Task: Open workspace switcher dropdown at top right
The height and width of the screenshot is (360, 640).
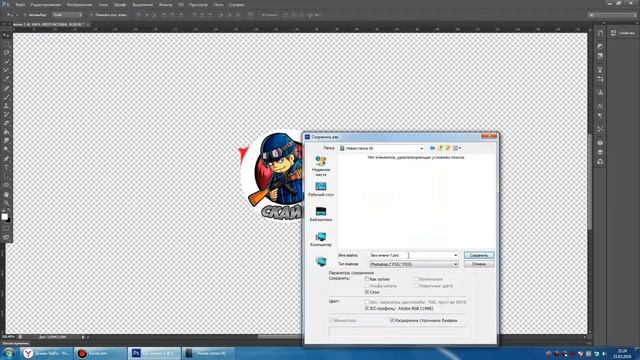Action: click(x=612, y=15)
